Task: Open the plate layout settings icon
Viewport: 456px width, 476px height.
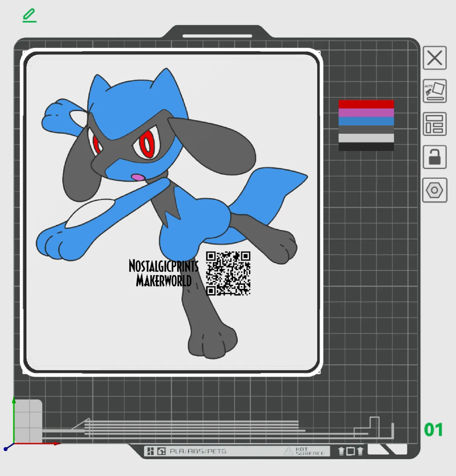Action: click(x=434, y=125)
